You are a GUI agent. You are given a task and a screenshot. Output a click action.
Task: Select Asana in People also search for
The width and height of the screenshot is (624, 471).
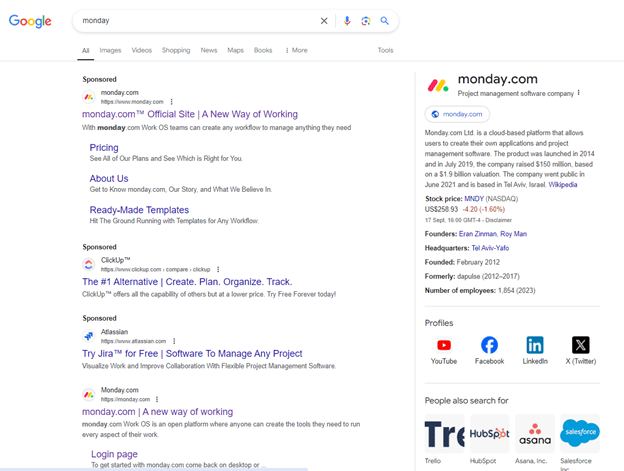(x=535, y=439)
